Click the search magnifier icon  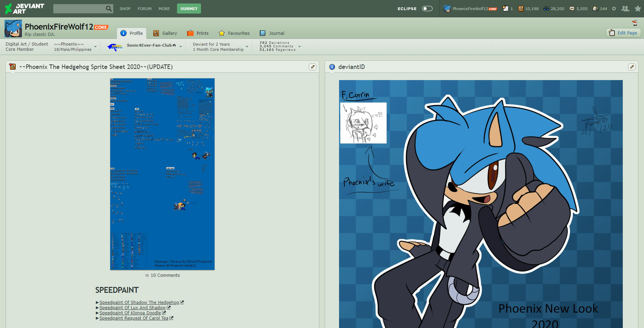click(x=109, y=8)
